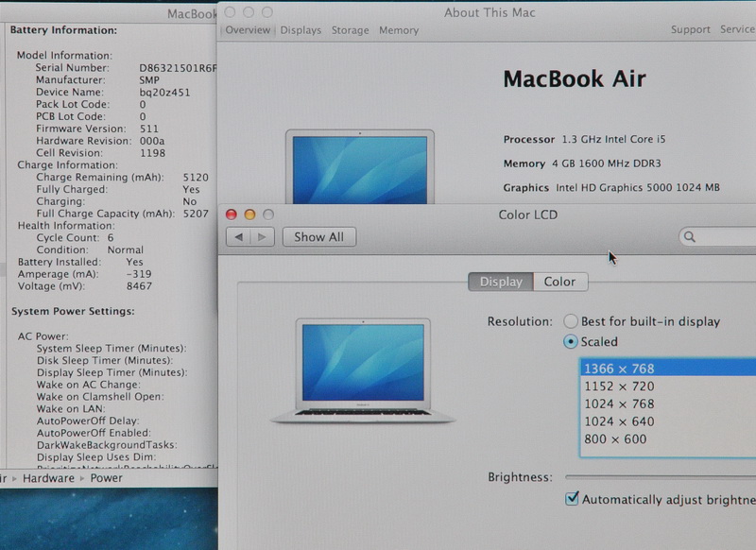Click Power in the System Report path bar

pos(107,478)
